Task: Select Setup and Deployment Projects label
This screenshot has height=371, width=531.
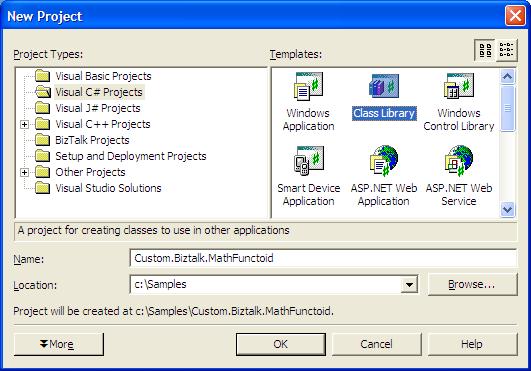Action: [x=131, y=156]
